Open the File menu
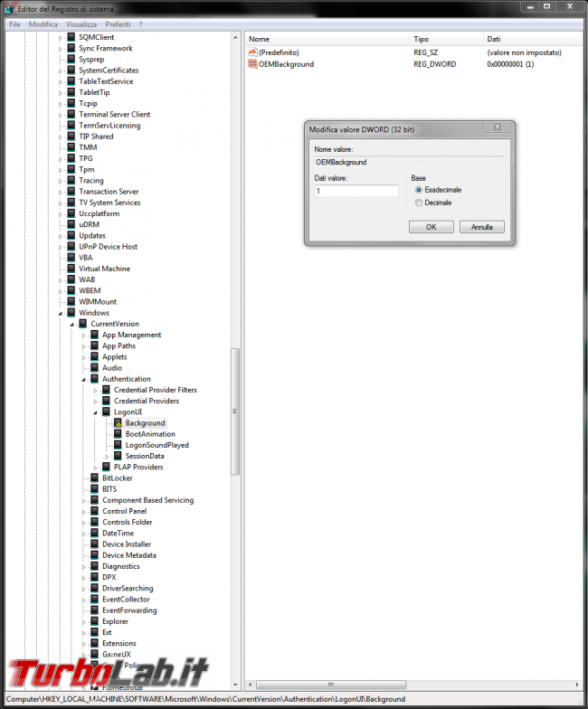This screenshot has height=709, width=588. point(14,24)
